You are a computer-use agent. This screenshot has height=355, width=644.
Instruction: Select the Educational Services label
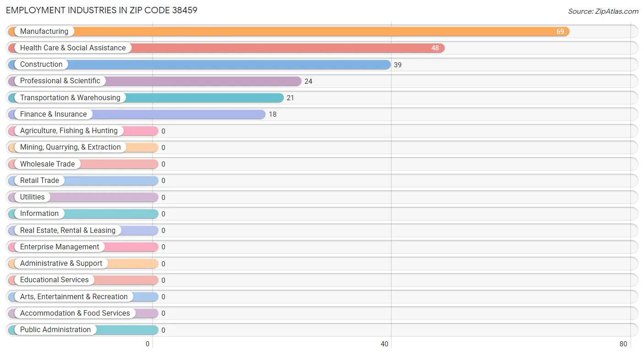click(55, 280)
